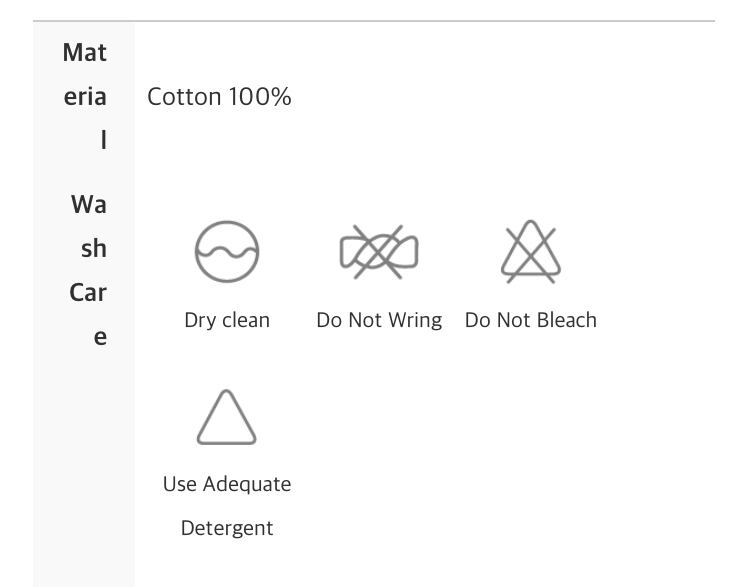Click the word 'Bleach' in the caption
The width and height of the screenshot is (750, 587).
click(x=567, y=320)
